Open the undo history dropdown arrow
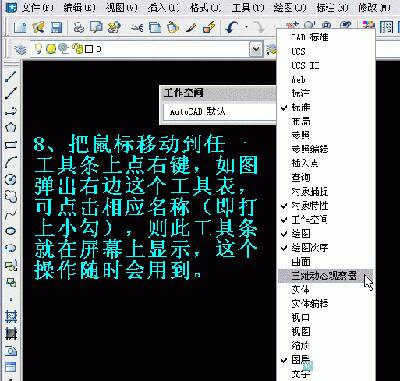The width and height of the screenshot is (400, 381). (246, 27)
